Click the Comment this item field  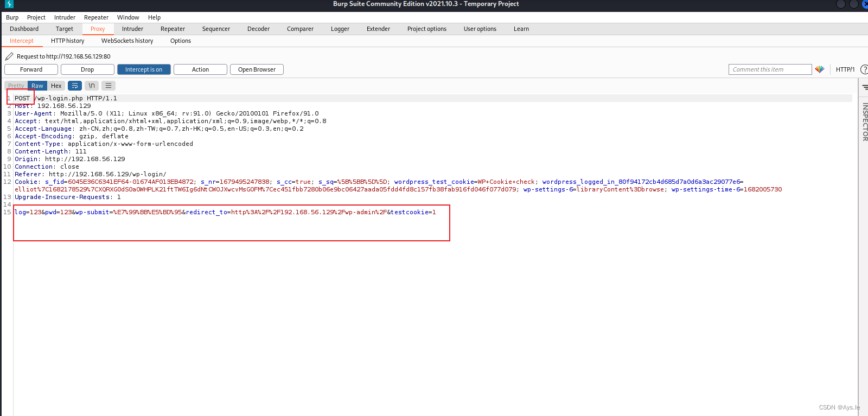[770, 69]
